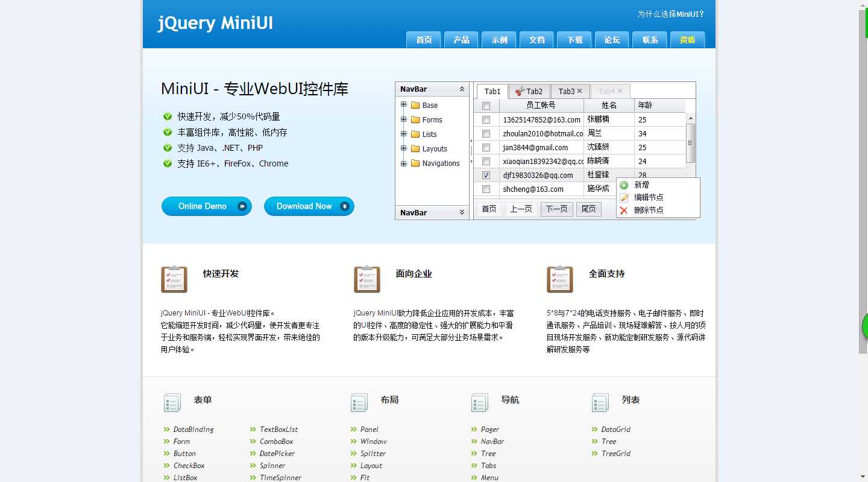Image resolution: width=868 pixels, height=482 pixels.
Task: Open the 联系 navigation tab
Action: tap(650, 39)
